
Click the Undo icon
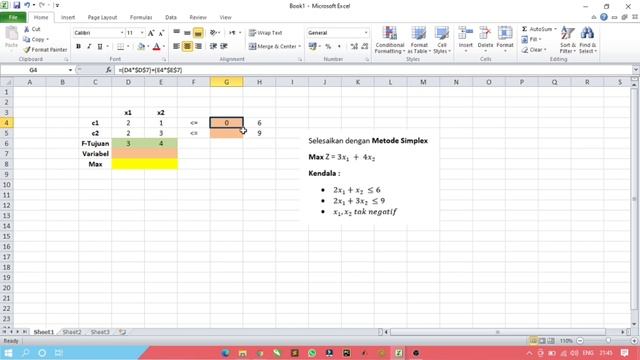coord(27,5)
